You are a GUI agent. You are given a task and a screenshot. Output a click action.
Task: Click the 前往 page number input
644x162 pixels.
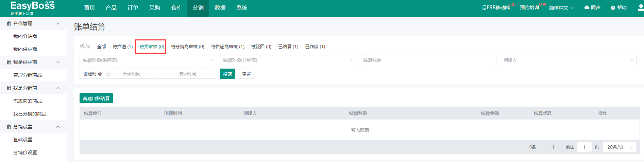[584, 147]
